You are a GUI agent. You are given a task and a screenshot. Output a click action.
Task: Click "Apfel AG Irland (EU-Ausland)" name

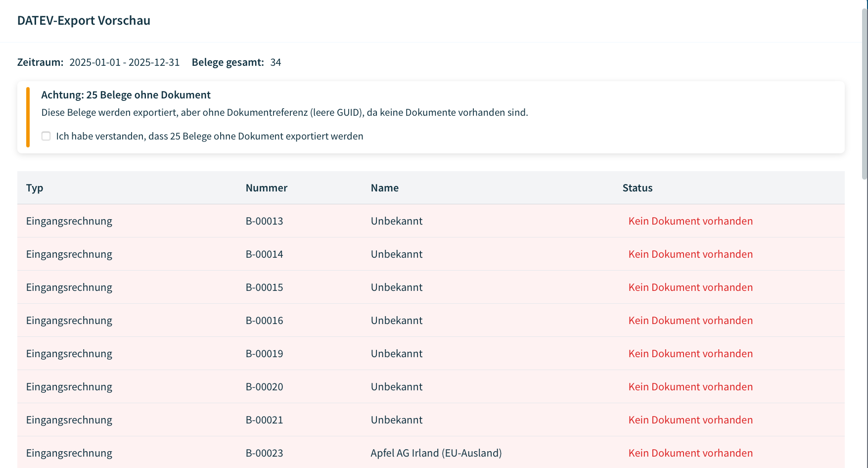coord(436,453)
